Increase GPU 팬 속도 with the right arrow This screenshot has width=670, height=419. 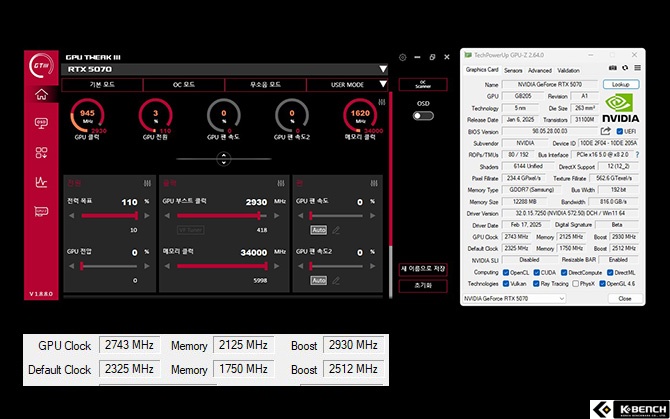[x=373, y=216]
